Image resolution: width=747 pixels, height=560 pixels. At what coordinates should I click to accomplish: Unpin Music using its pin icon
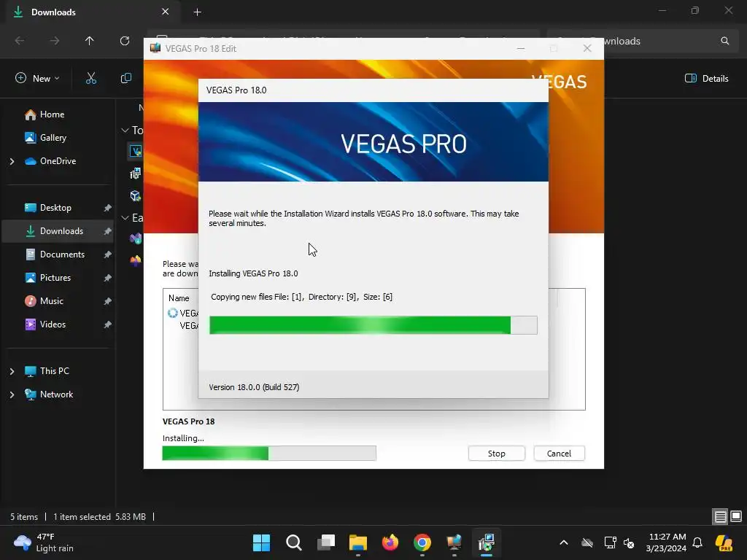click(108, 301)
